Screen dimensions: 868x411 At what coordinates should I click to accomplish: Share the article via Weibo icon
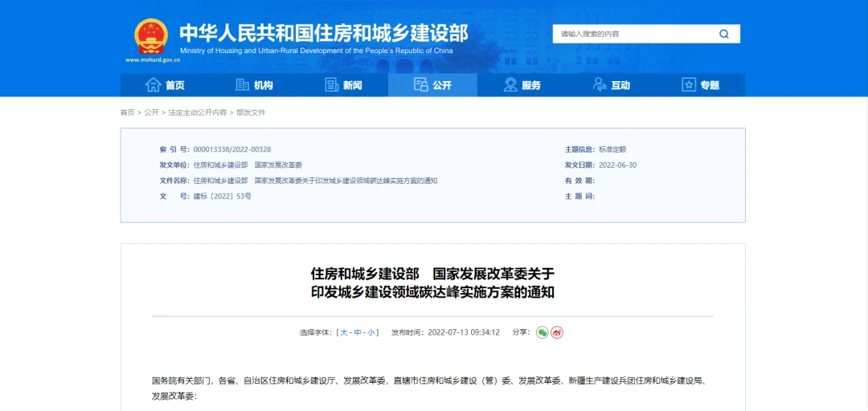coord(557,332)
